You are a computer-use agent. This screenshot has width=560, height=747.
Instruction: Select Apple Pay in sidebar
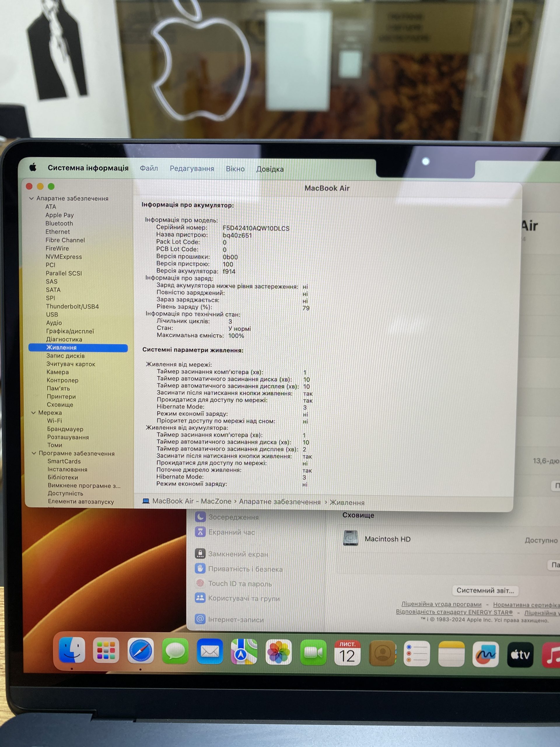tap(60, 215)
